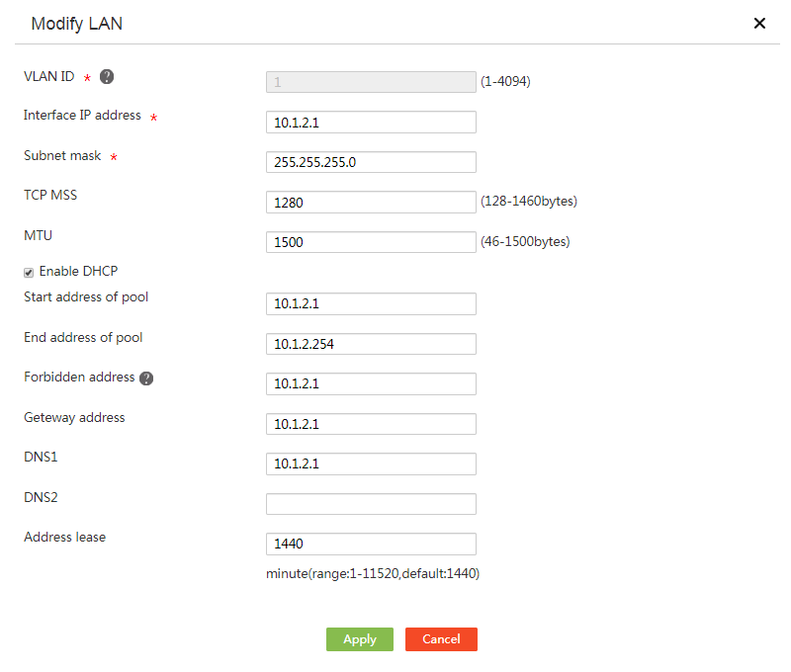Close the Modify LAN dialog
791x672 pixels.
(759, 23)
